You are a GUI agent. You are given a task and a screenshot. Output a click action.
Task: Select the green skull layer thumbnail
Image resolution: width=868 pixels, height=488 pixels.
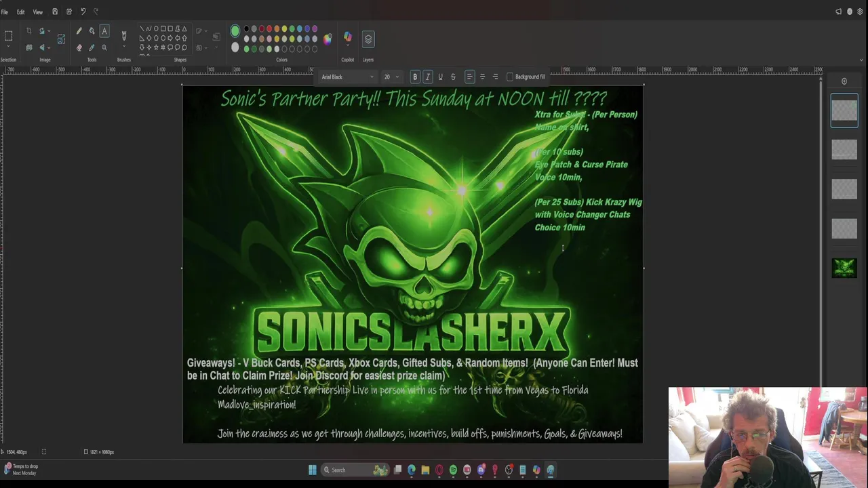pos(844,268)
